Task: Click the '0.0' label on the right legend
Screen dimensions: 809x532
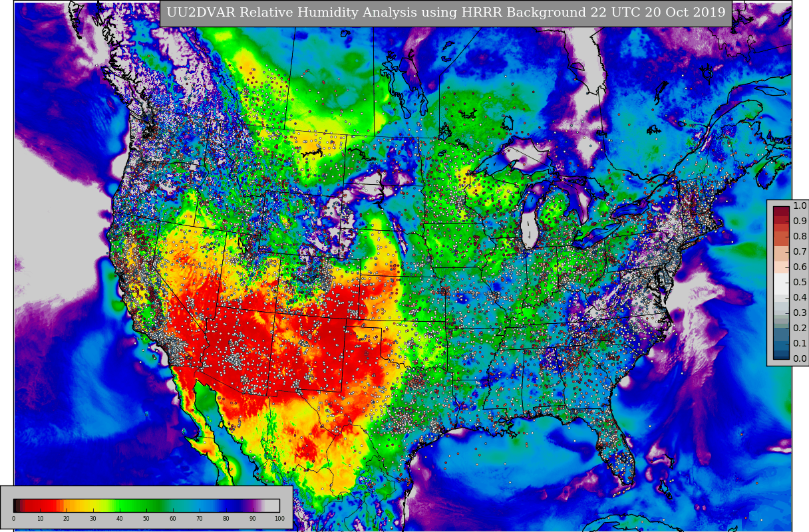Action: click(x=800, y=359)
